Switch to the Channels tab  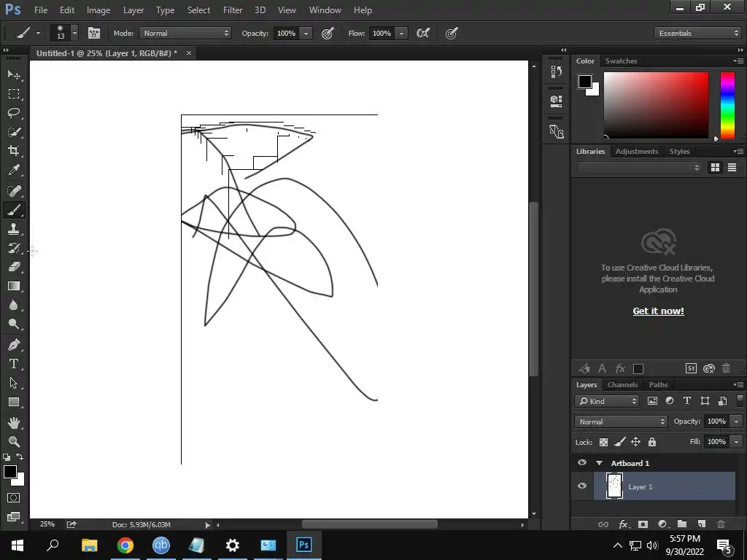click(x=622, y=385)
